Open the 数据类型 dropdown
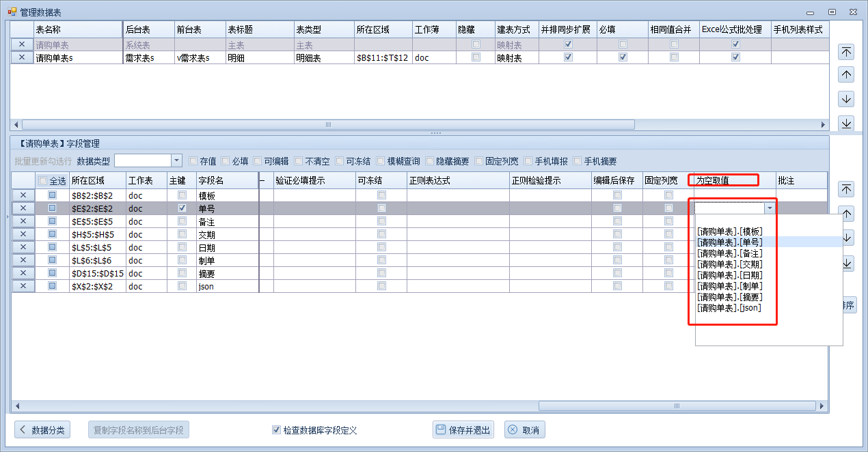 176,160
